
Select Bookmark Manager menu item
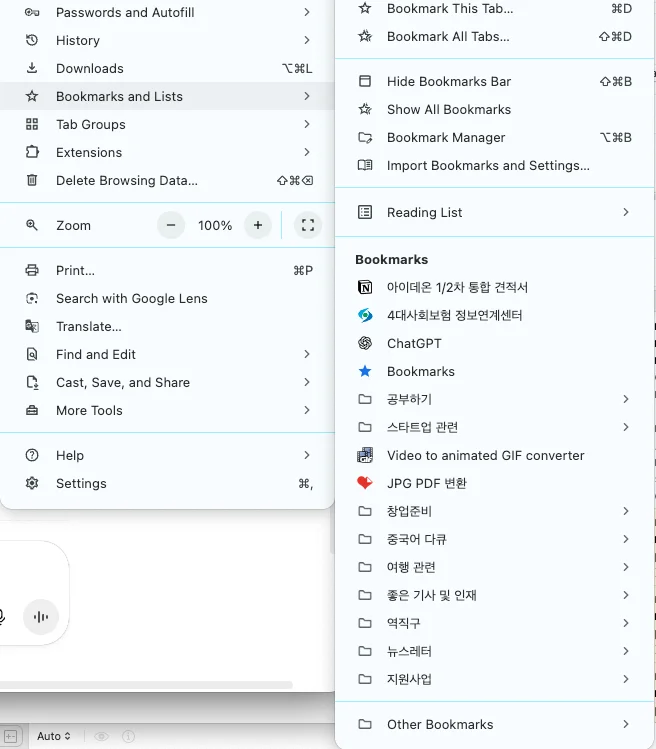tap(446, 137)
